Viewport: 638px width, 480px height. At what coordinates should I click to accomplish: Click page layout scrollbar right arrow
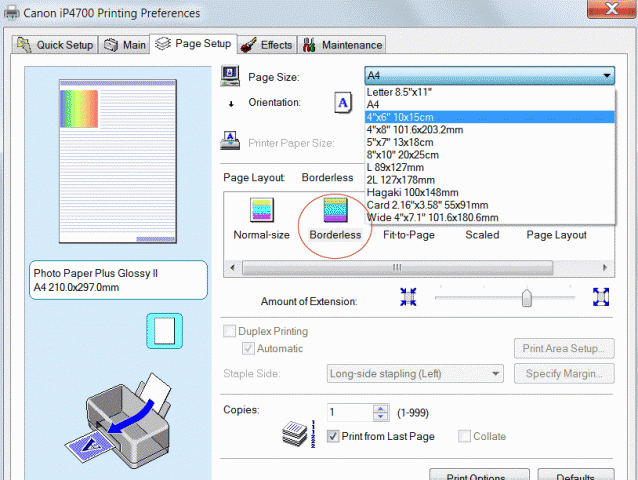click(605, 268)
